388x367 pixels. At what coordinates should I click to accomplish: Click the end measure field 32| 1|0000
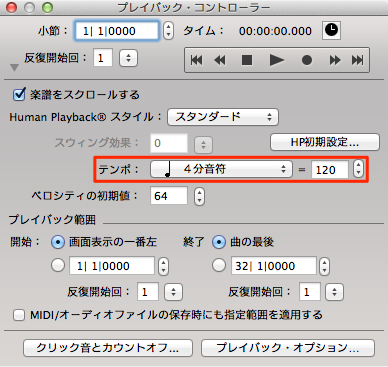tap(274, 266)
